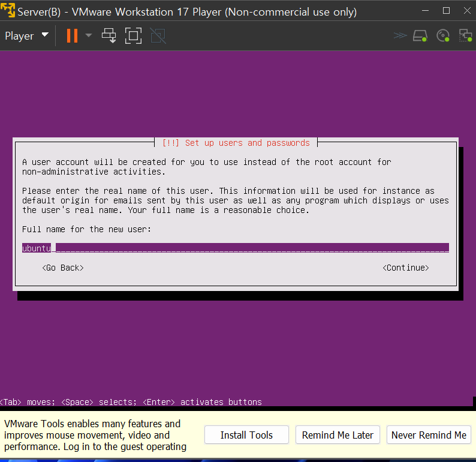
Task: Focus the full name input field
Action: pos(235,248)
